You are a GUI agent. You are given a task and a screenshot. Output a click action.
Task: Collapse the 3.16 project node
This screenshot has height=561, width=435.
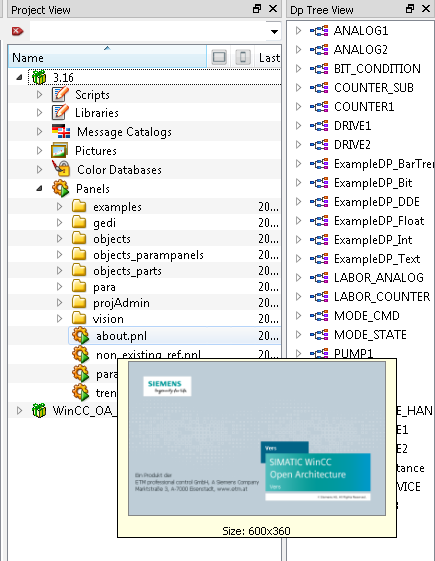coord(19,77)
